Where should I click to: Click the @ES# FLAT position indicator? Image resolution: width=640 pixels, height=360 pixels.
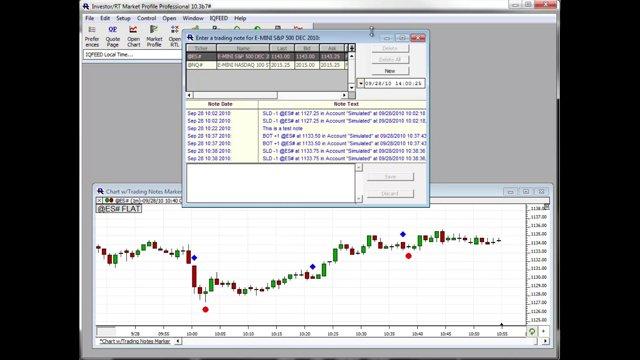(x=119, y=209)
